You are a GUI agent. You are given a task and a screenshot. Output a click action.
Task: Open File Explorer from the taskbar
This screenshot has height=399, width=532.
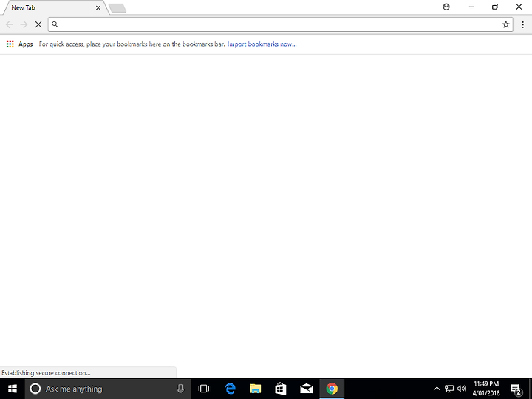point(255,389)
